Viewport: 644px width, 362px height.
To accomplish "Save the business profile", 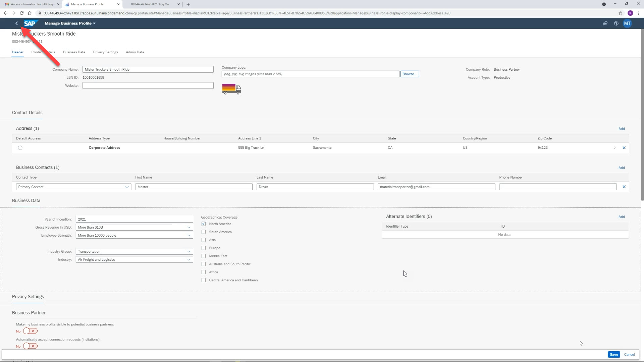I will (614, 355).
